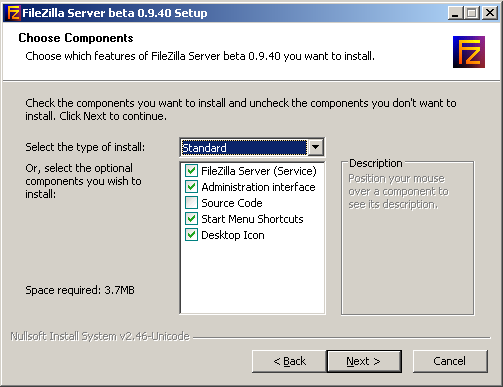Click empty area of components list
Image resolution: width=503 pixels, height=387 pixels.
coord(252,277)
